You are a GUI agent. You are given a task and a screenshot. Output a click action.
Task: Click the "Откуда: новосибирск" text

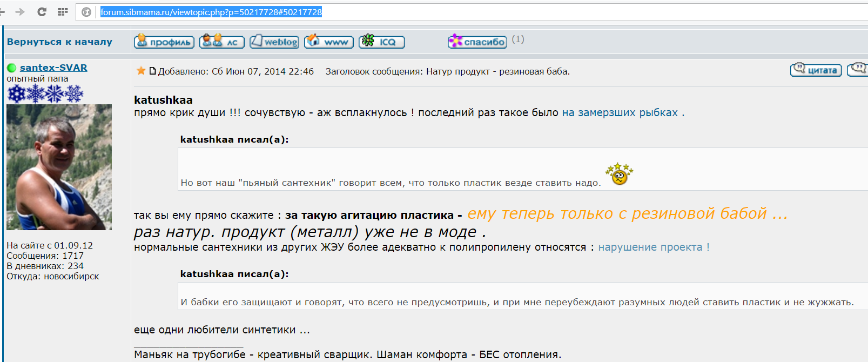point(53,276)
